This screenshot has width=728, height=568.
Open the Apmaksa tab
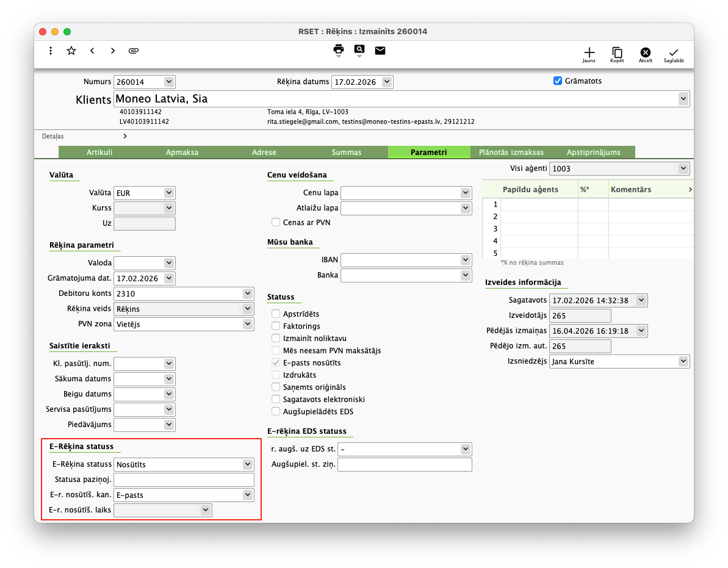pos(182,153)
